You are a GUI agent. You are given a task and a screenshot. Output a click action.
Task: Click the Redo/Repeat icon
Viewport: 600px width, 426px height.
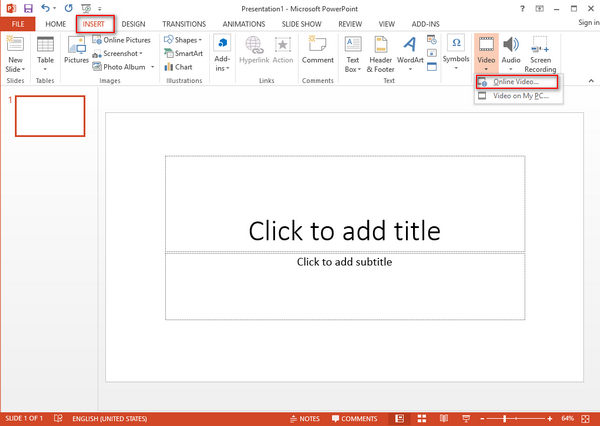[x=68, y=8]
